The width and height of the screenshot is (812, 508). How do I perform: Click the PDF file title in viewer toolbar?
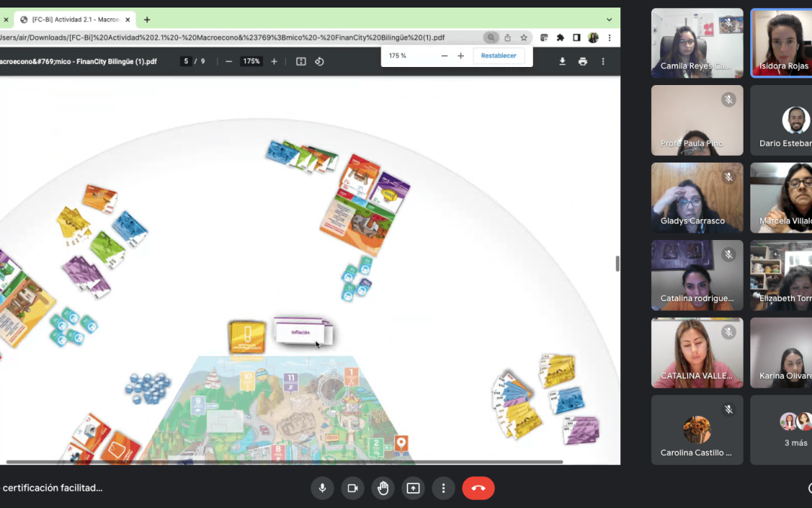(x=78, y=61)
